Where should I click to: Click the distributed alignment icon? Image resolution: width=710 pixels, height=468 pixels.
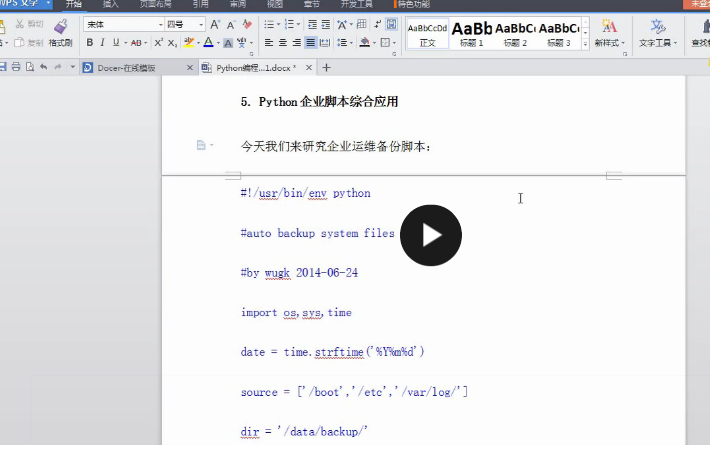[325, 43]
